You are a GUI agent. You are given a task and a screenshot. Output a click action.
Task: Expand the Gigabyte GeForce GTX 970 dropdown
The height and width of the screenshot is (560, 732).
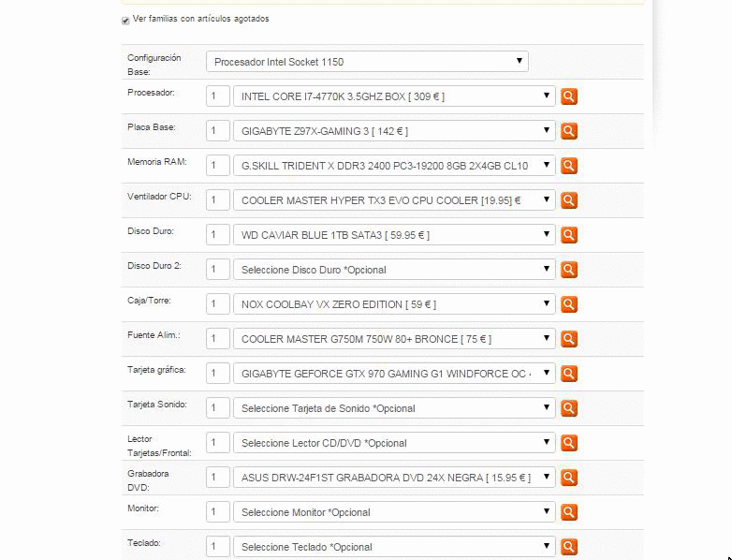(394, 374)
